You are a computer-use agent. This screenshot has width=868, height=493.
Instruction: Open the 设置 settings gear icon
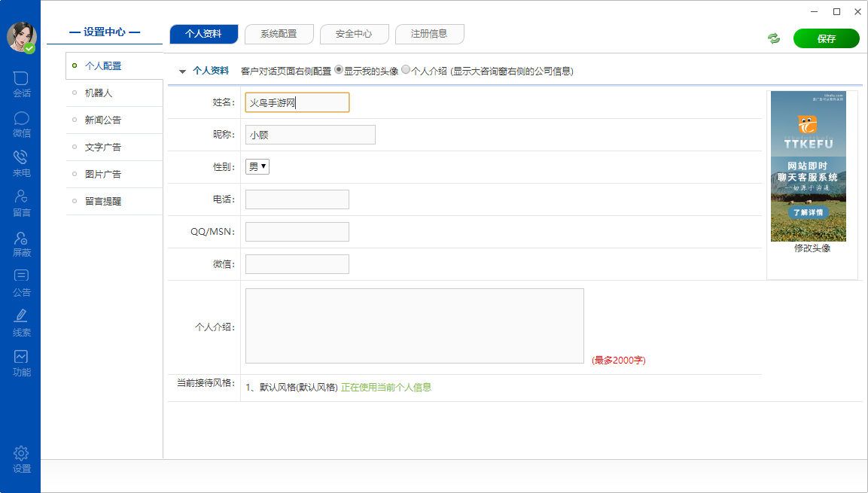coord(21,460)
